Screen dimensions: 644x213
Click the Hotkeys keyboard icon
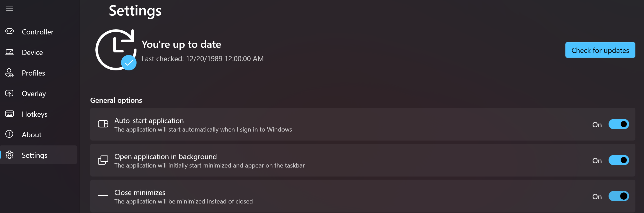point(10,114)
